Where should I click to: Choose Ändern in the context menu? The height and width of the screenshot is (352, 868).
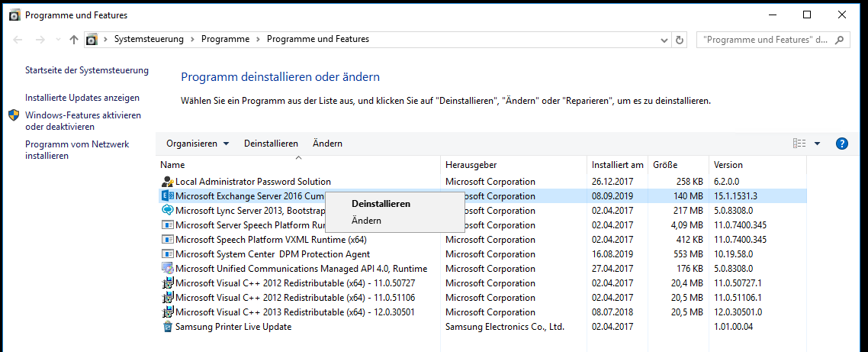coord(366,221)
